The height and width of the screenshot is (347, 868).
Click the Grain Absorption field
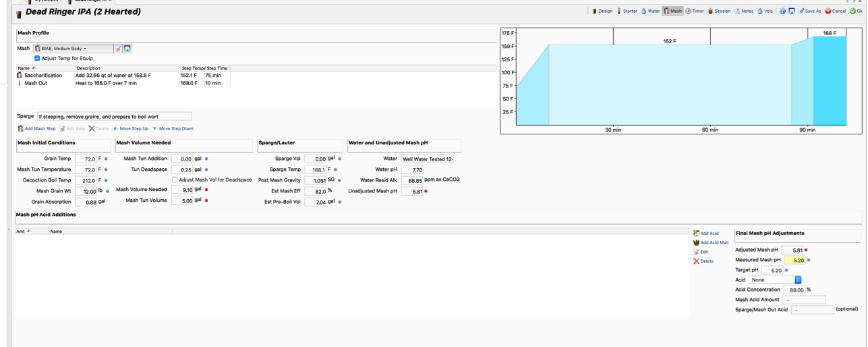point(86,203)
